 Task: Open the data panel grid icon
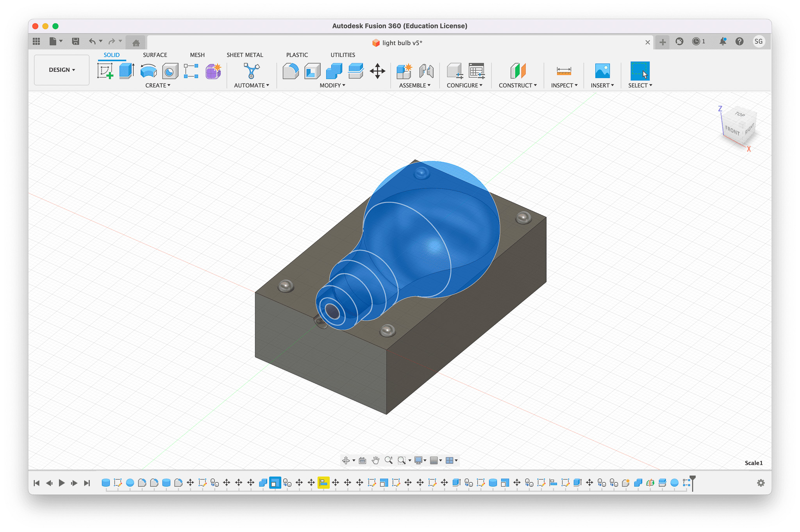36,41
